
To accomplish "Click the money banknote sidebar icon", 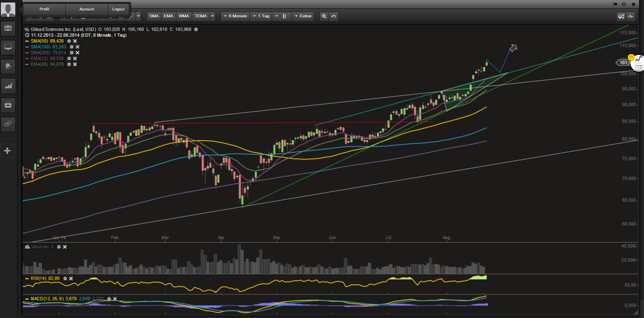I will coord(8,124).
